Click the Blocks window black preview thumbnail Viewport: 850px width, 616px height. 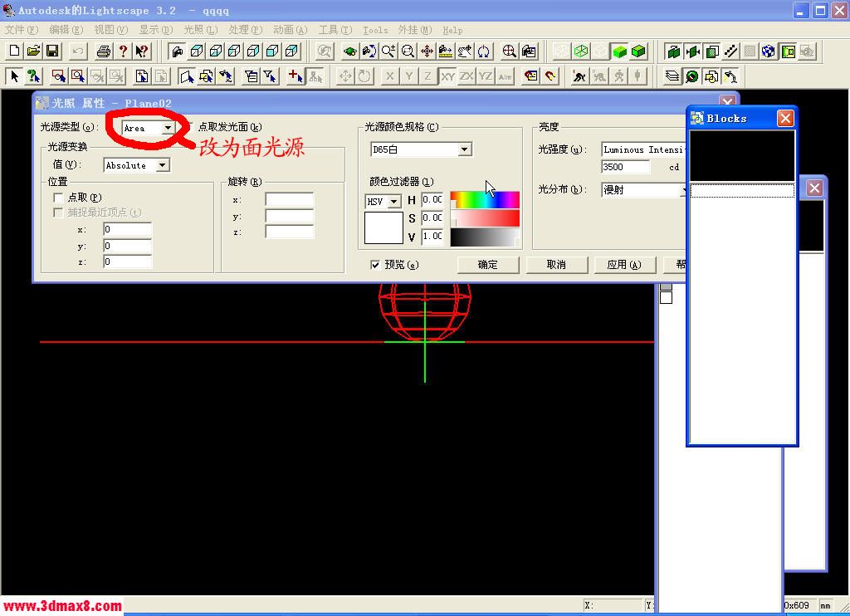click(741, 155)
